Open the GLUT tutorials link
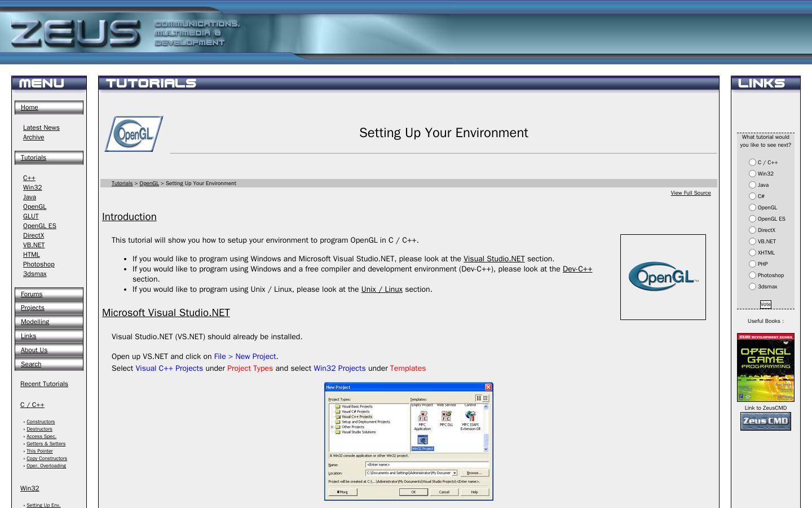The height and width of the screenshot is (508, 812). pyautogui.click(x=31, y=216)
